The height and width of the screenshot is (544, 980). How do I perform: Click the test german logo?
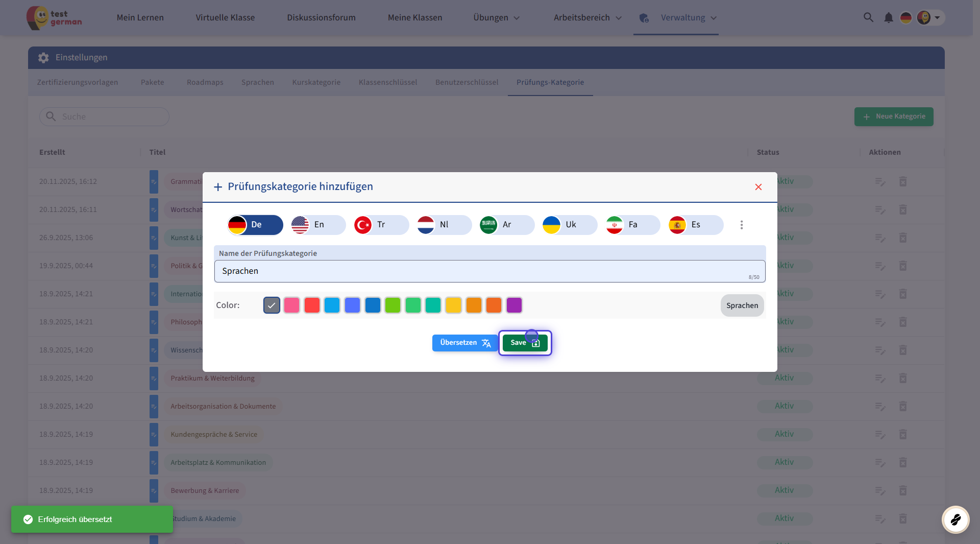[x=54, y=18]
